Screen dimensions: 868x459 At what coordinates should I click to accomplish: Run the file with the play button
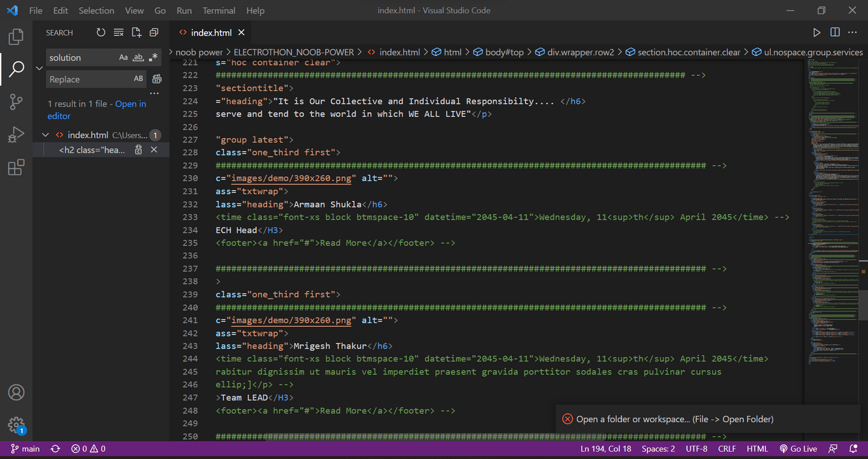[817, 33]
